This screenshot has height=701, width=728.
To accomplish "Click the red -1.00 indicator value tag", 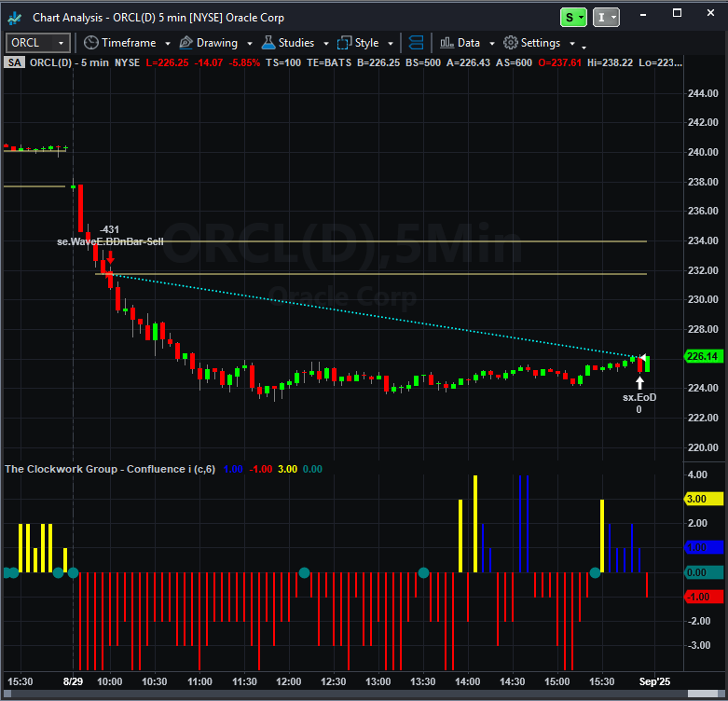I will [704, 597].
